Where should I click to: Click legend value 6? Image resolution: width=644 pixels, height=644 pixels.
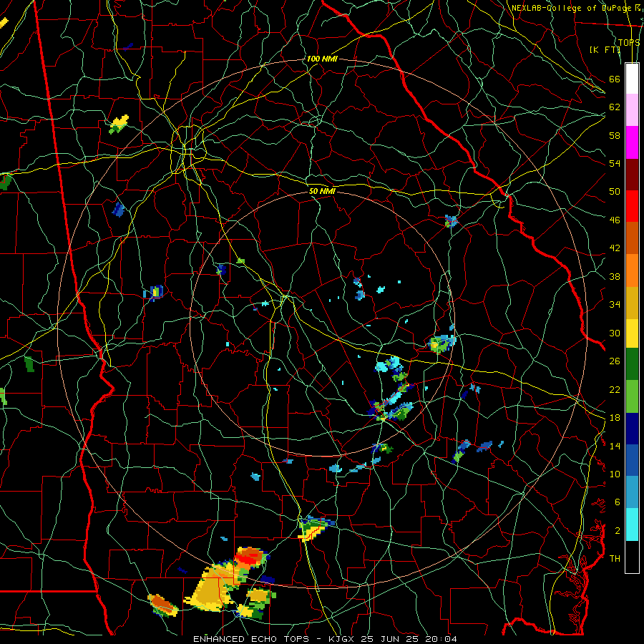[617, 502]
